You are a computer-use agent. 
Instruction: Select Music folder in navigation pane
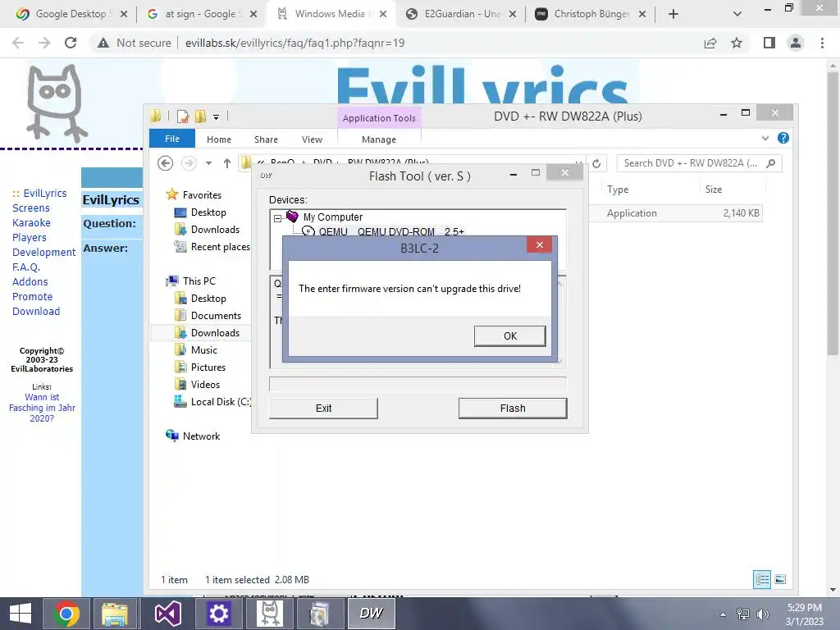tap(203, 349)
